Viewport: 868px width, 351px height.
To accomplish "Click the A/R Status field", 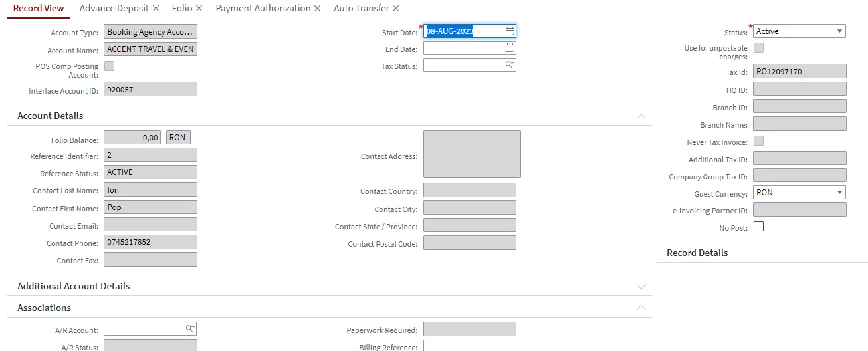I will (151, 345).
